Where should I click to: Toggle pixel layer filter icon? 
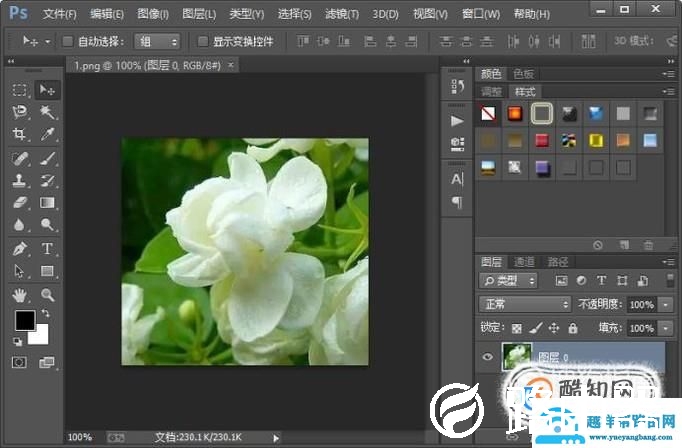click(x=562, y=281)
